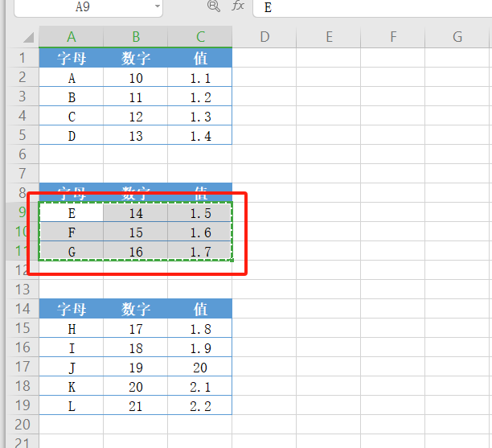Click the magnifier icon beside formula bar
Image resolution: width=492 pixels, height=448 pixels.
[x=213, y=6]
